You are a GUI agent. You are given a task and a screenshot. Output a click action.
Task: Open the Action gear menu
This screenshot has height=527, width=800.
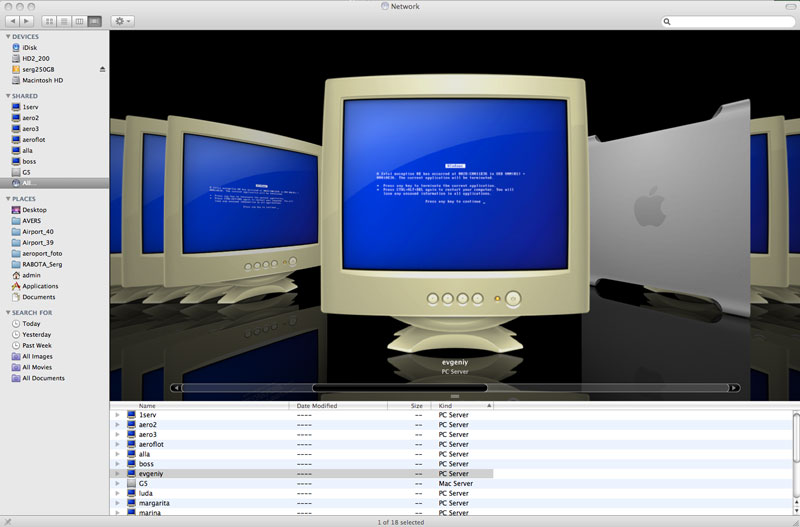122,21
